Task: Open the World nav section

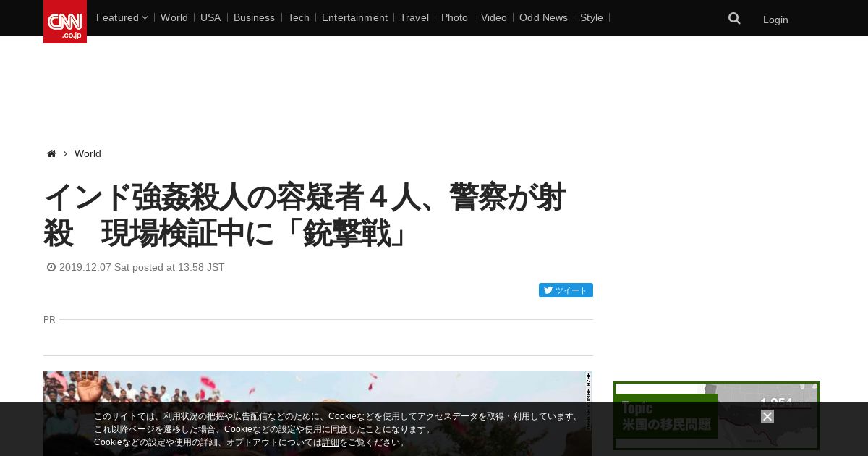Action: [x=174, y=17]
